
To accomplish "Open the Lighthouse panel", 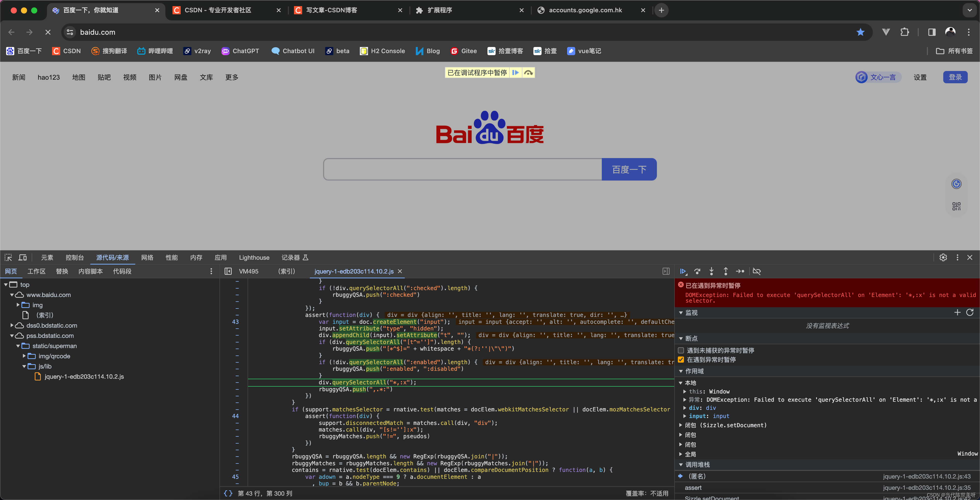I will (x=254, y=257).
